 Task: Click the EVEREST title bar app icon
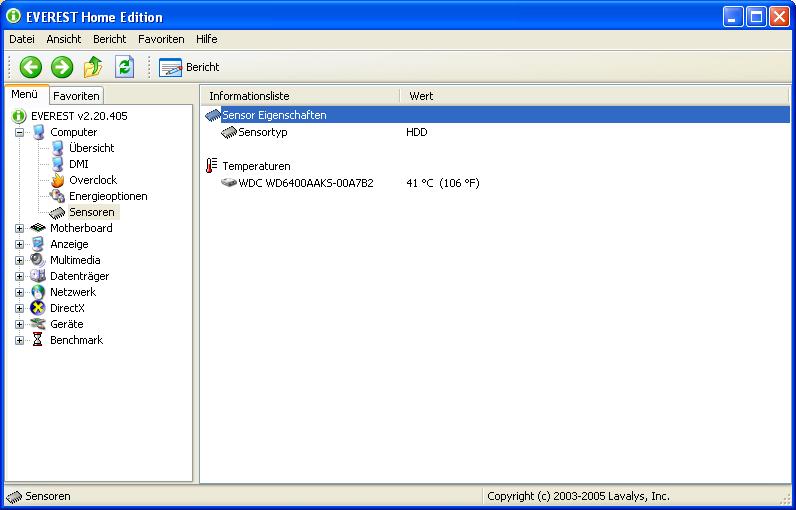pos(13,16)
